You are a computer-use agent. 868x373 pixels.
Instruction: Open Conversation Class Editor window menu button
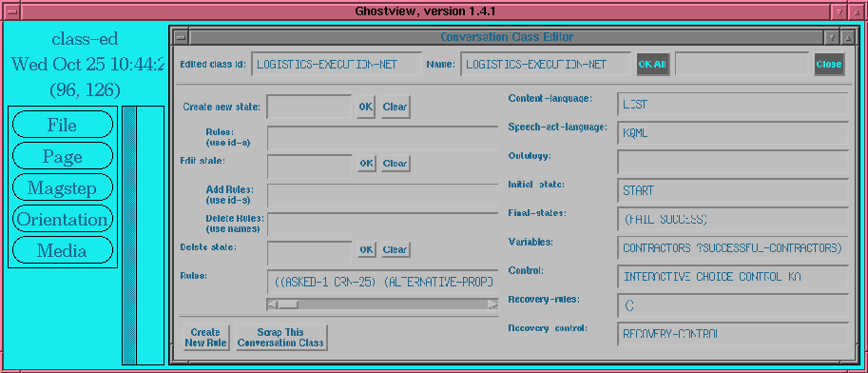(181, 37)
